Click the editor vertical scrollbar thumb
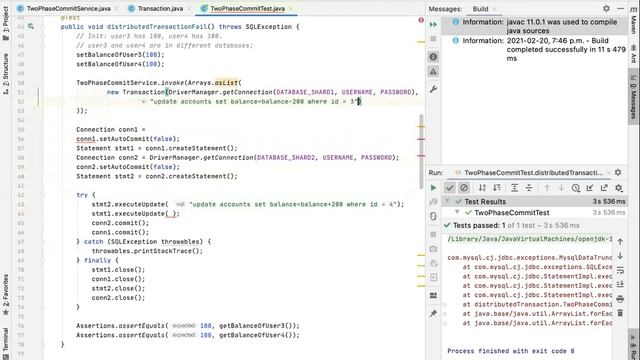This screenshot has width=640, height=360. point(421,151)
